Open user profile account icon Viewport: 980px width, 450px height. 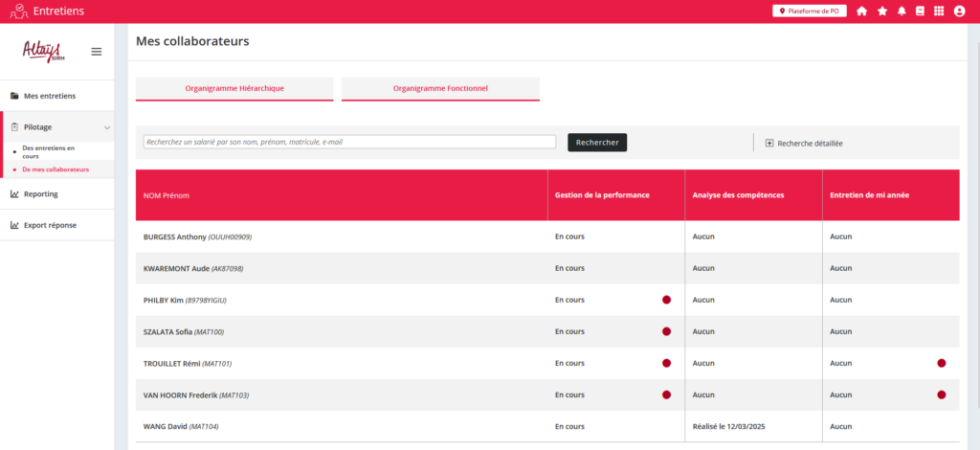coord(960,11)
